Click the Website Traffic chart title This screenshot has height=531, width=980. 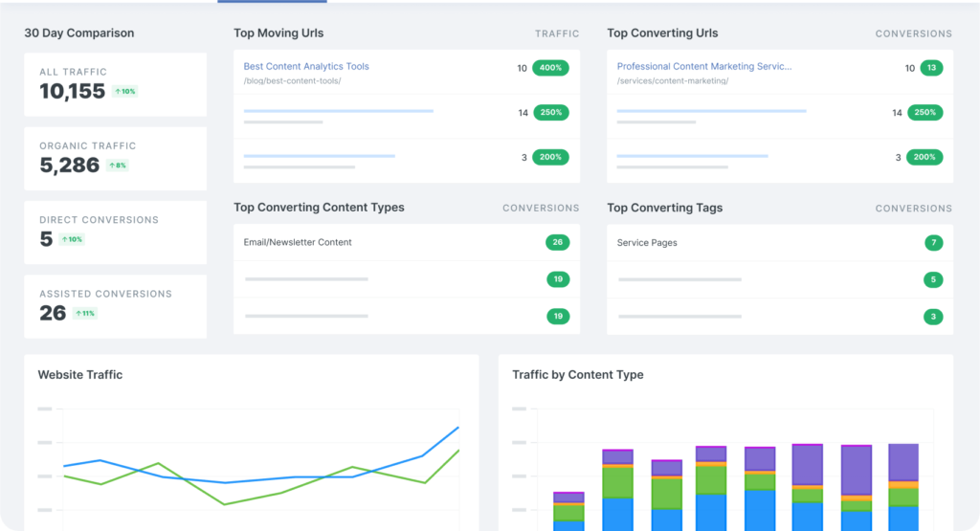(x=80, y=375)
